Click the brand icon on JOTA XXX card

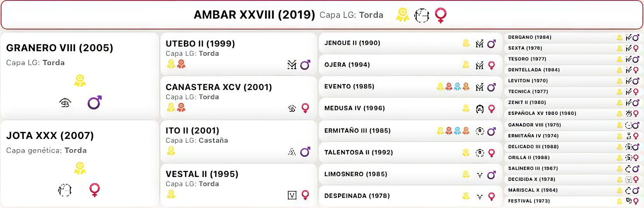point(65,190)
